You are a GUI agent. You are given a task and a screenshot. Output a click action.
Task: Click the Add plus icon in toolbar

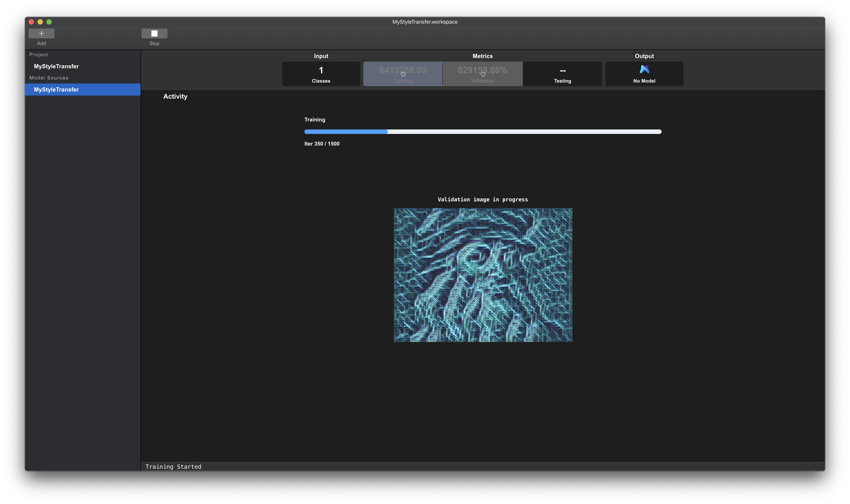coord(42,33)
